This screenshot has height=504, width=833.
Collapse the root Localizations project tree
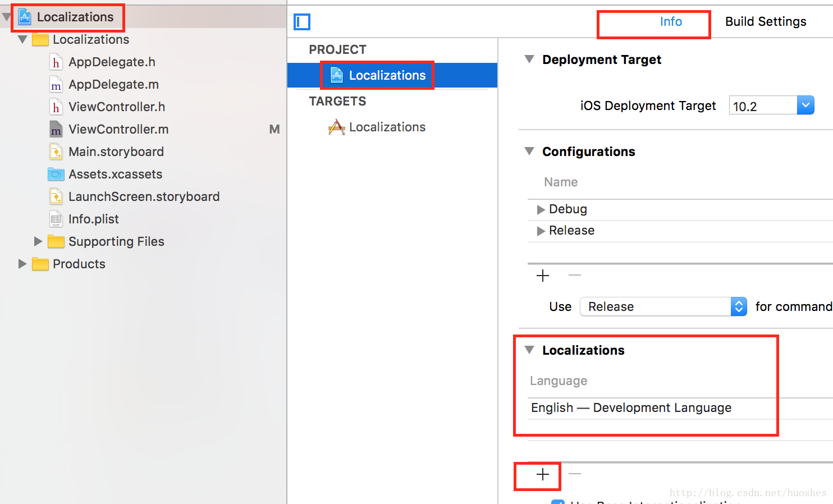(x=7, y=17)
